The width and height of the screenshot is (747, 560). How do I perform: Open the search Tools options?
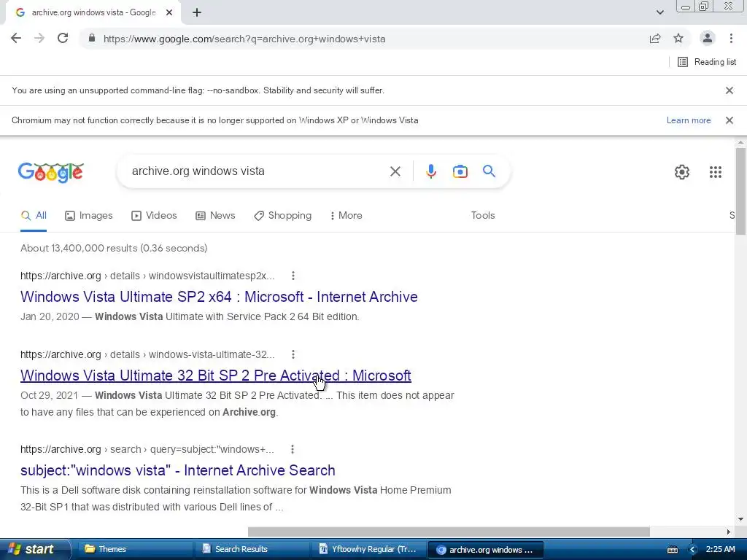tap(483, 216)
